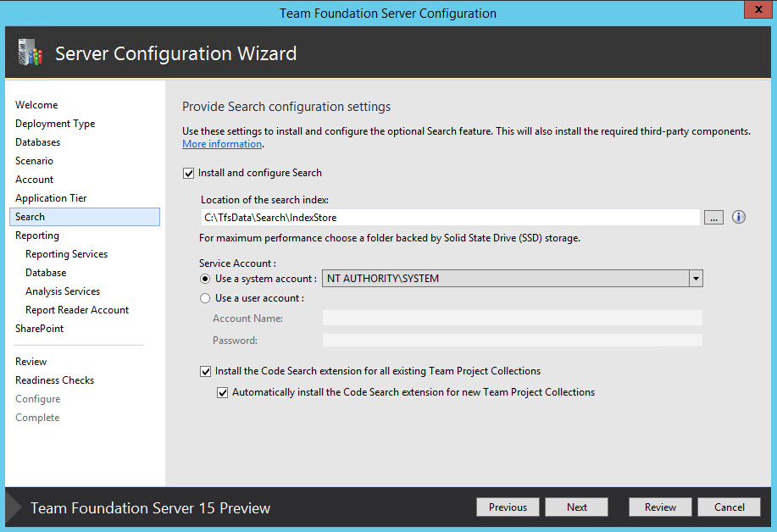Click the More information link
The image size is (777, 532).
[222, 144]
